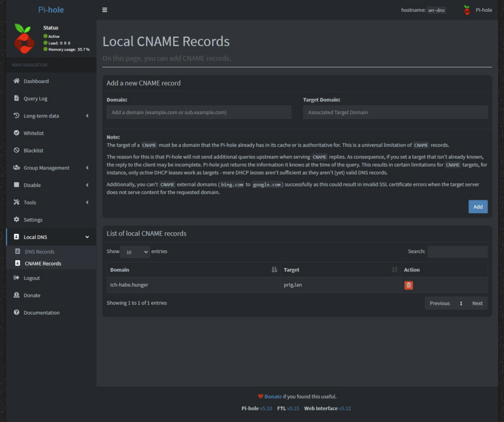Screen dimensions: 504x422
Task: Click the Previous pagination button
Action: [440, 303]
